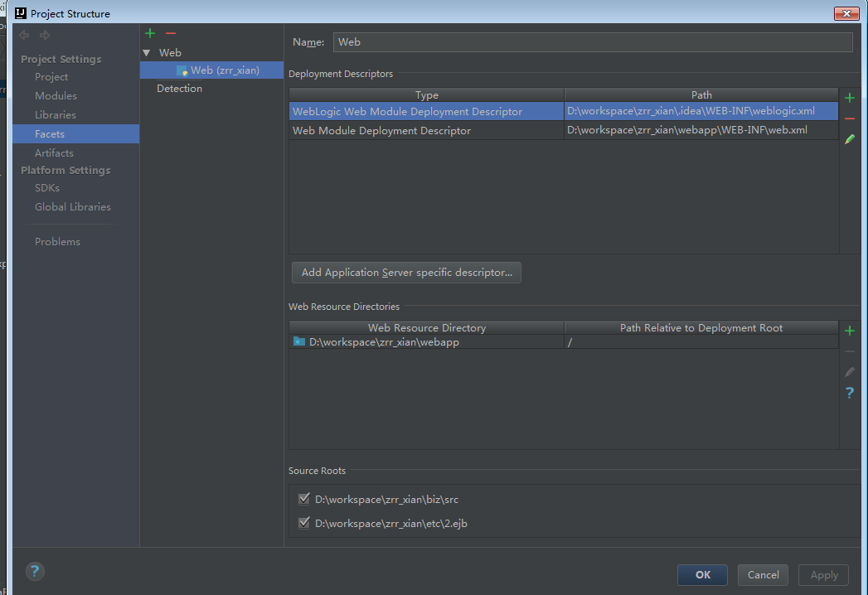This screenshot has width=868, height=595.
Task: Select Web (zrr_xian) facet
Action: click(212, 70)
